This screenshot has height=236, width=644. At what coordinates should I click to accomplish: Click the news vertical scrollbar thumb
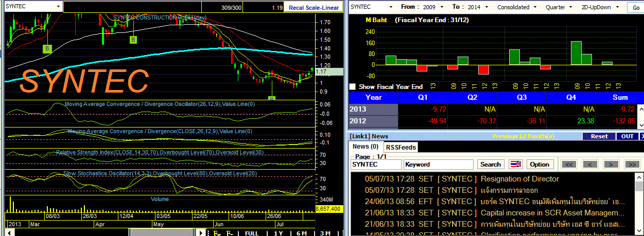click(640, 187)
